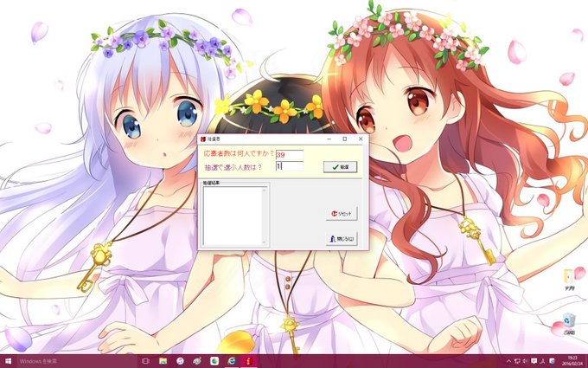Show hidden system tray icons
Image resolution: width=588 pixels, height=368 pixels.
[508, 361]
